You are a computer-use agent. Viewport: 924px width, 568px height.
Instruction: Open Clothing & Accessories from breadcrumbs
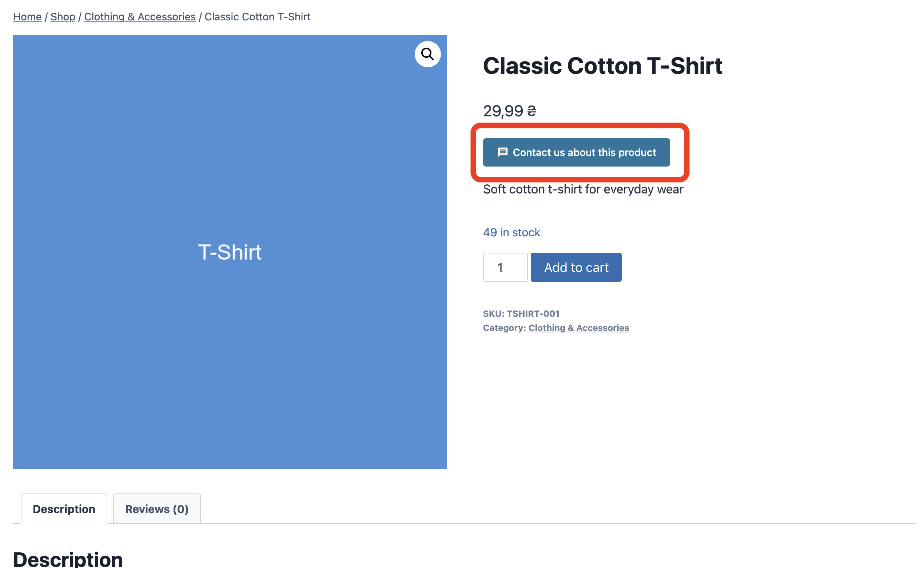pos(140,16)
